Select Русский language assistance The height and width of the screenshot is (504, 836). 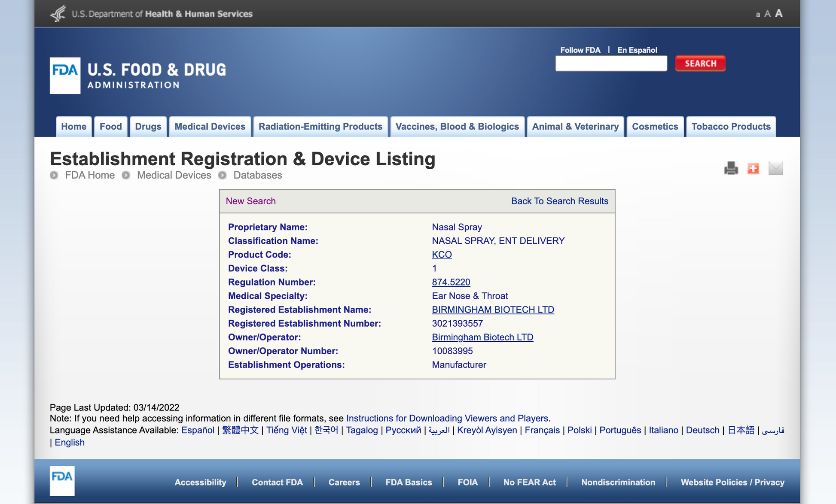tap(403, 430)
